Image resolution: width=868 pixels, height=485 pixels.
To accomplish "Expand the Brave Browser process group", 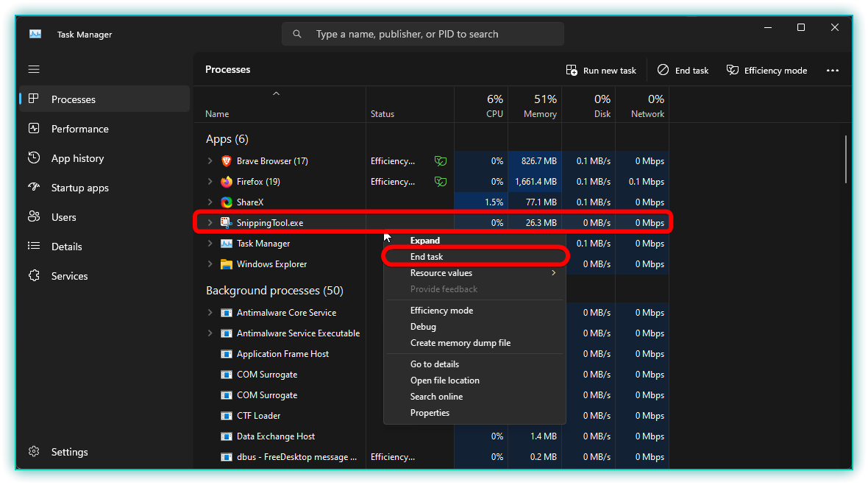I will pos(210,161).
